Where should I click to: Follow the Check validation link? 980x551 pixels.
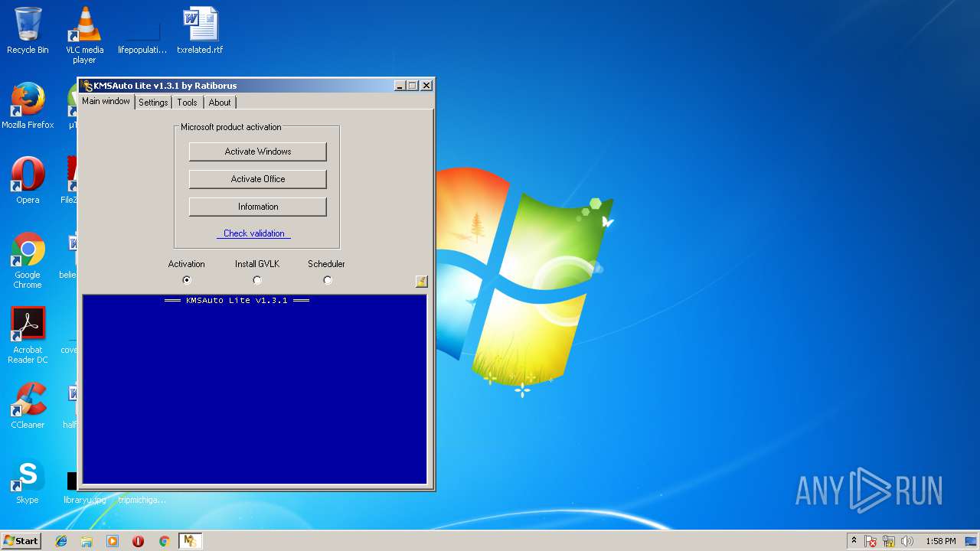[253, 233]
